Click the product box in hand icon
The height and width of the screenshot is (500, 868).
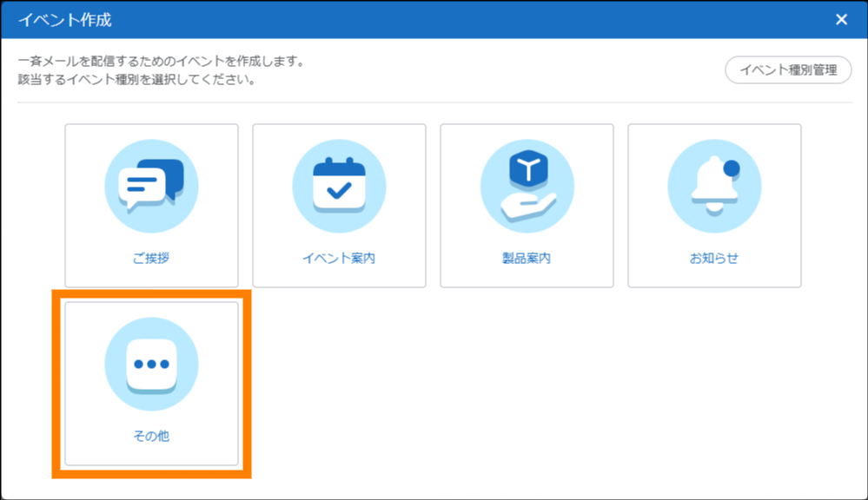point(527,186)
